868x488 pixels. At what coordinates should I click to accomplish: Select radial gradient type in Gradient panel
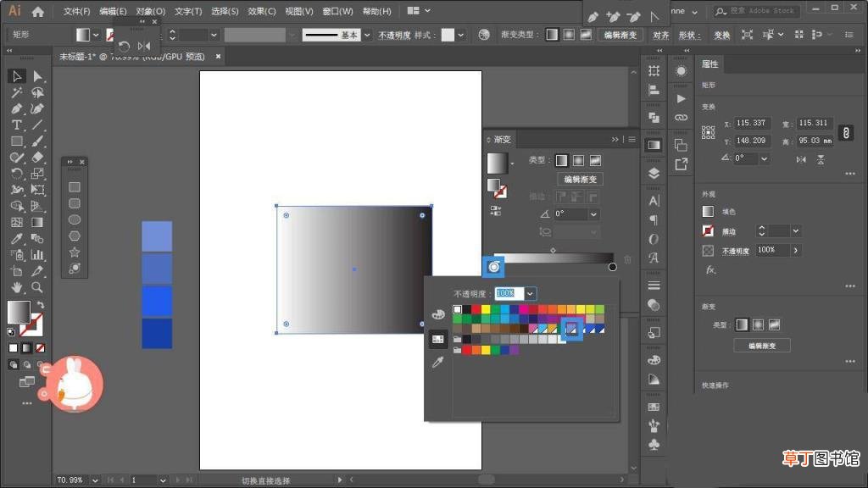coord(578,160)
